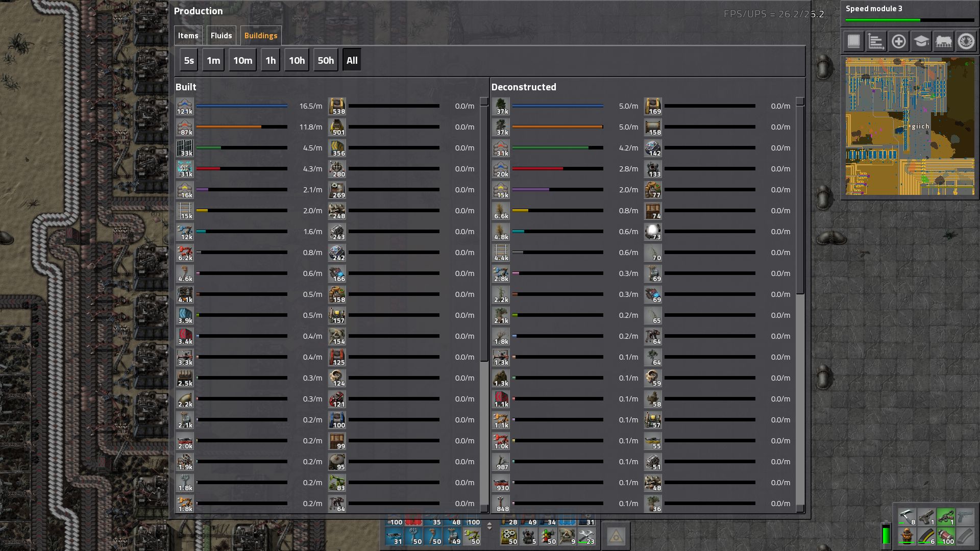
Task: Open the train overview locomotive button
Action: [x=944, y=41]
